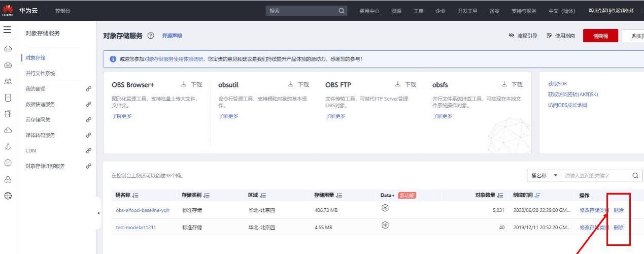The height and width of the screenshot is (254, 644).
Task: Open the 开发工具 menu
Action: point(467,11)
